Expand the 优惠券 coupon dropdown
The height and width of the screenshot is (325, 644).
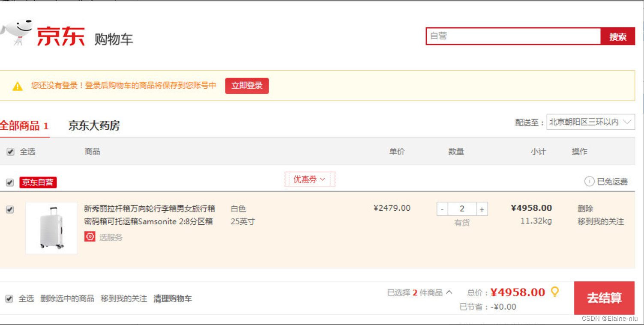[309, 179]
